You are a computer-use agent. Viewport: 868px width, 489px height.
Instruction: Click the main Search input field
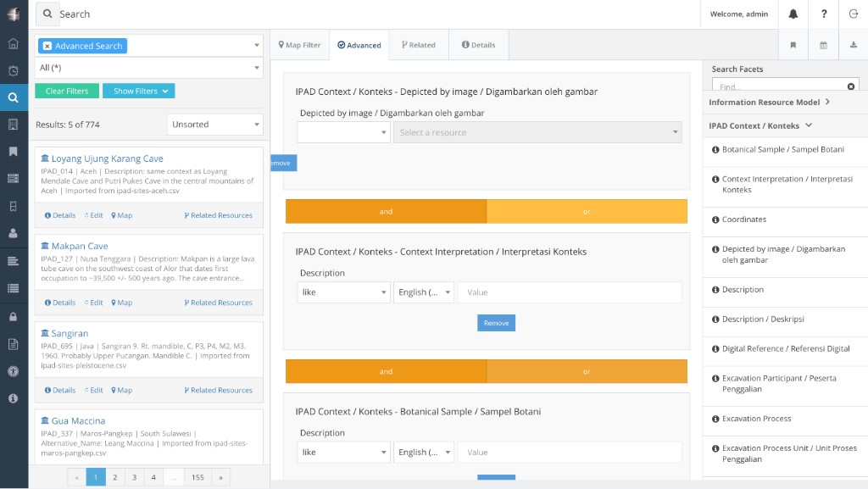[x=376, y=14]
